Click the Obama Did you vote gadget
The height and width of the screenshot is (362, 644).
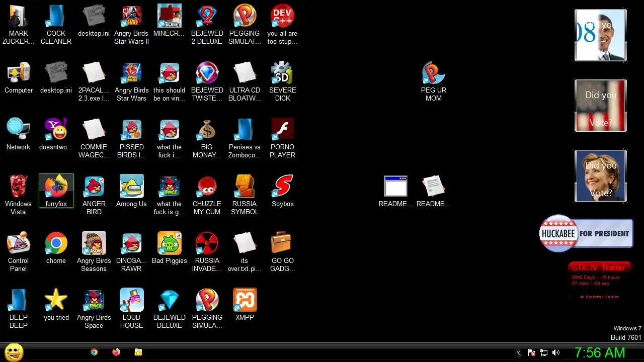click(601, 35)
